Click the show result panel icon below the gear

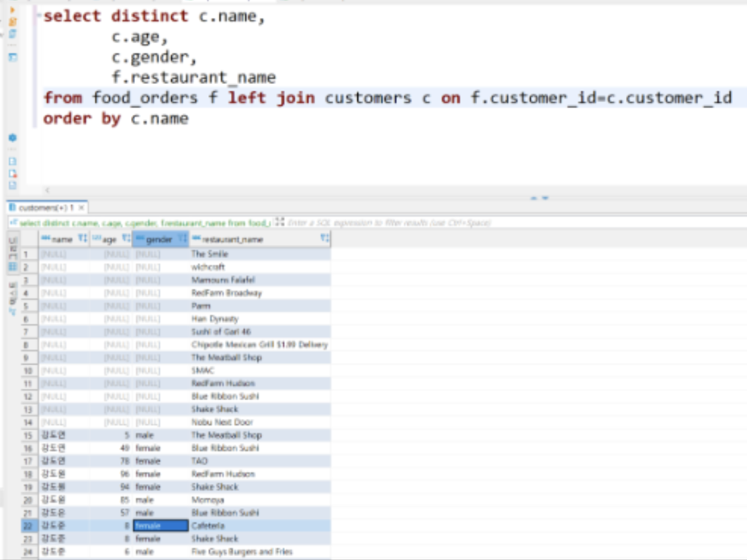coord(12,161)
